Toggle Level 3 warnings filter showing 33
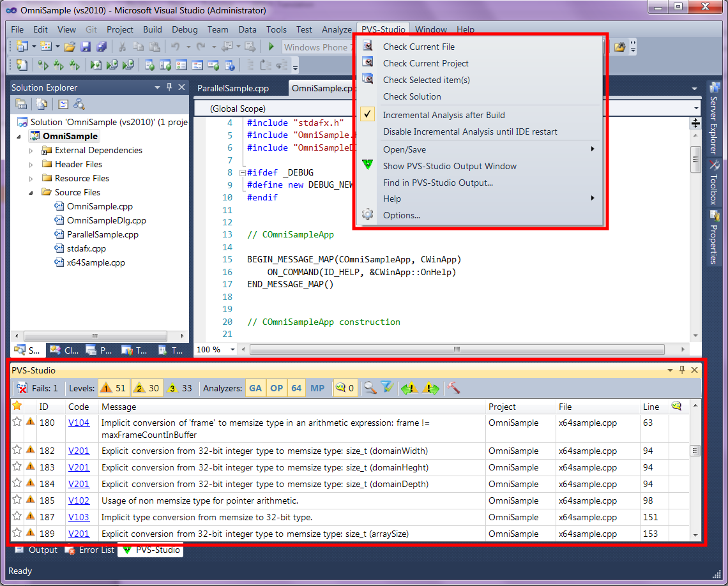Screen dimensions: 728x586 click(179, 388)
